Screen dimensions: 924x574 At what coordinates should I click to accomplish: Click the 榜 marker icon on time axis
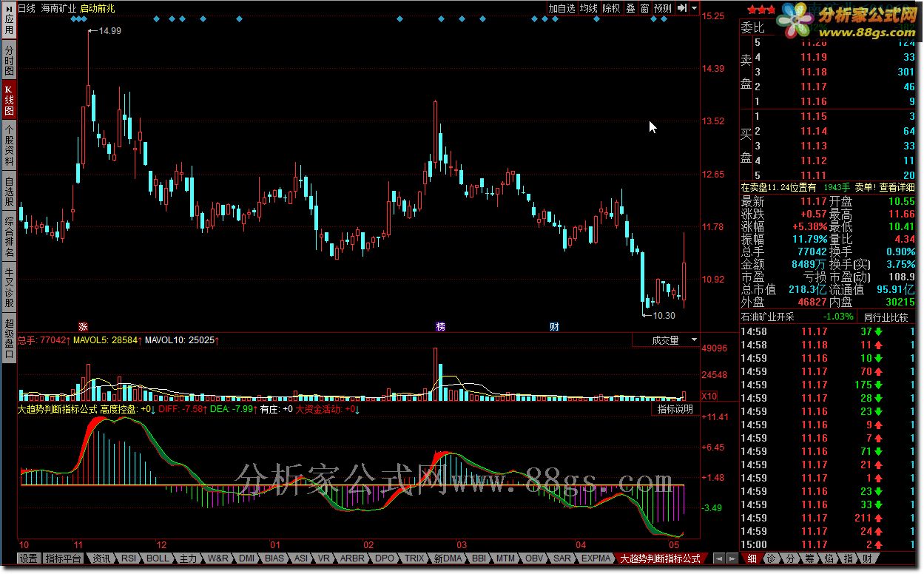441,326
